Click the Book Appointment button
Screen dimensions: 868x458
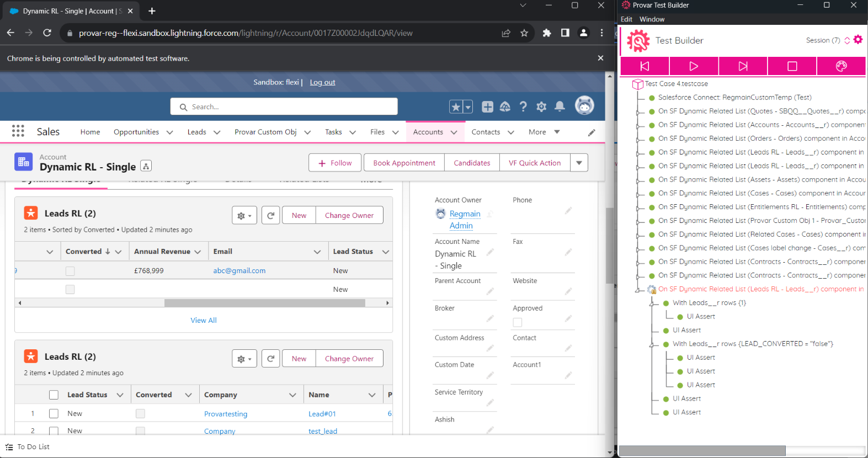click(404, 163)
